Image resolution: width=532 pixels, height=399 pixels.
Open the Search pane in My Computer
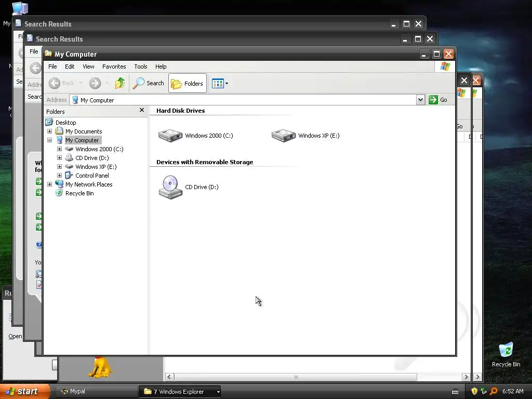coord(148,83)
